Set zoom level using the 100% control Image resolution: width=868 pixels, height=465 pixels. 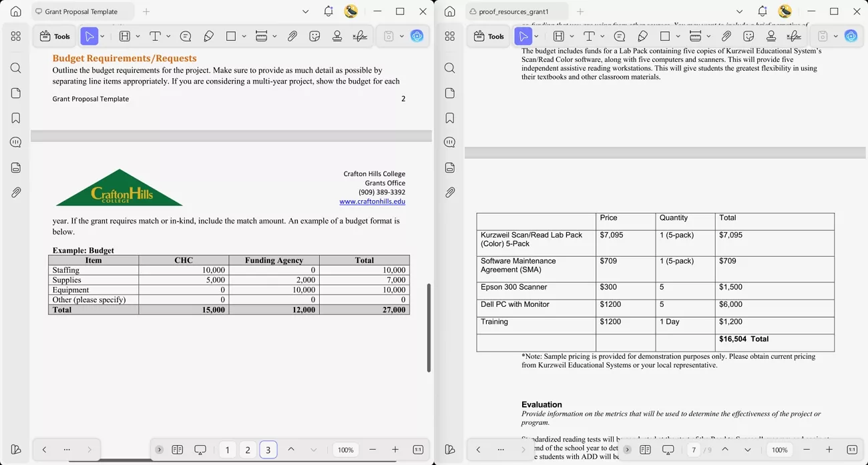coord(345,450)
